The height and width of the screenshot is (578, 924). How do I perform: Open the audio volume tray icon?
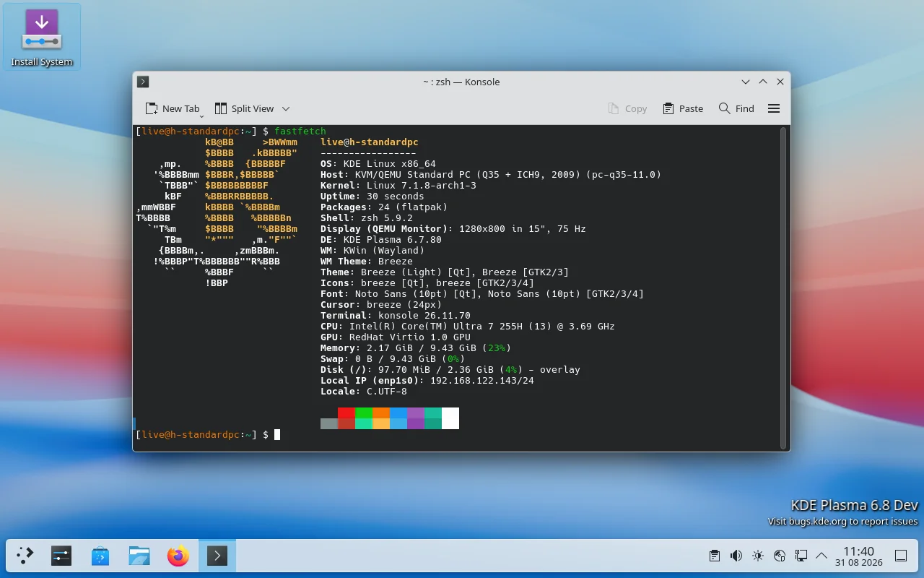[x=736, y=556]
